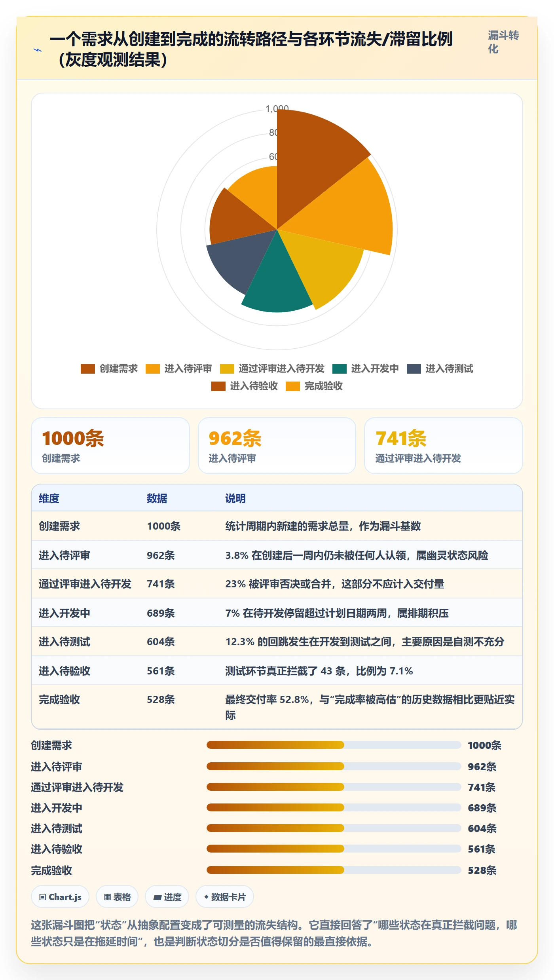Select the Chart.js chip
Image resolution: width=554 pixels, height=980 pixels.
tap(60, 897)
